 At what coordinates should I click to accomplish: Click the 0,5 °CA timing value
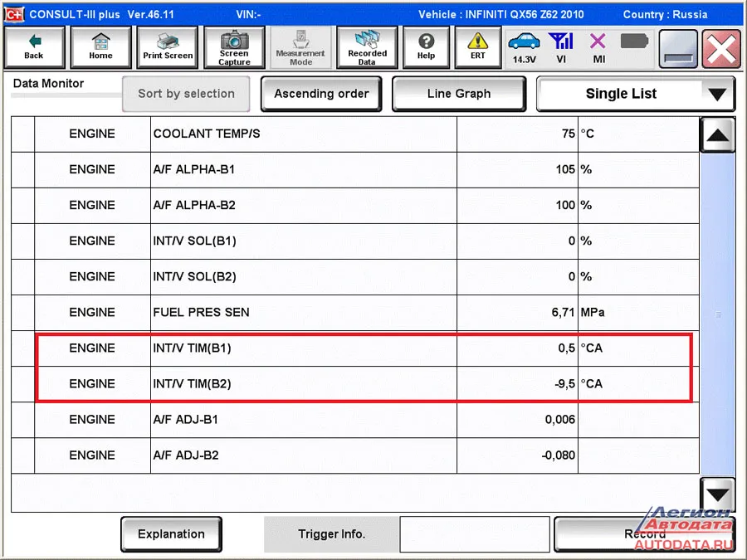click(566, 348)
